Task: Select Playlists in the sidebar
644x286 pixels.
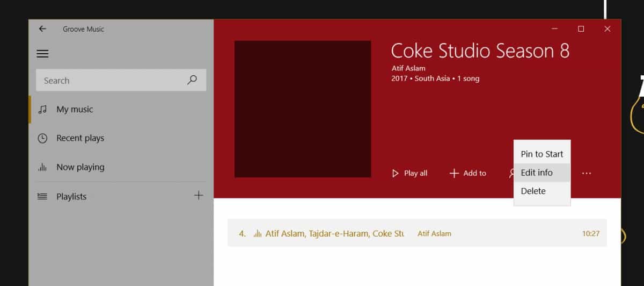Action: tap(71, 196)
